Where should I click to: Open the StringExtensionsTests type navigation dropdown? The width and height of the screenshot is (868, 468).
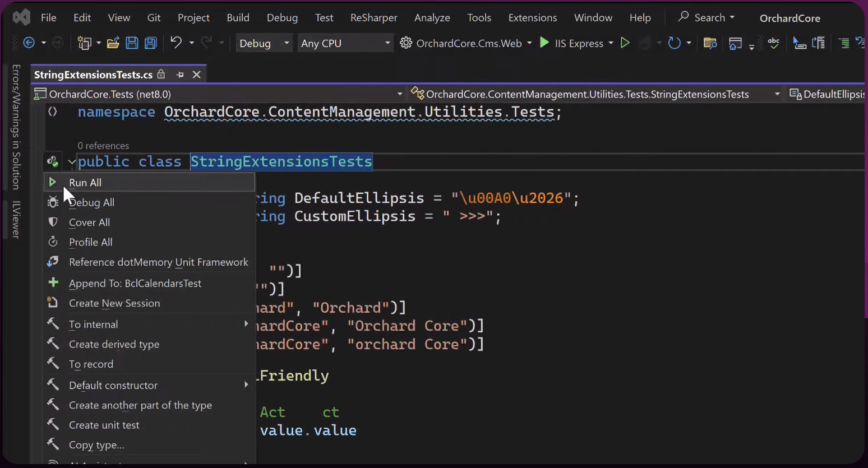[x=595, y=94]
